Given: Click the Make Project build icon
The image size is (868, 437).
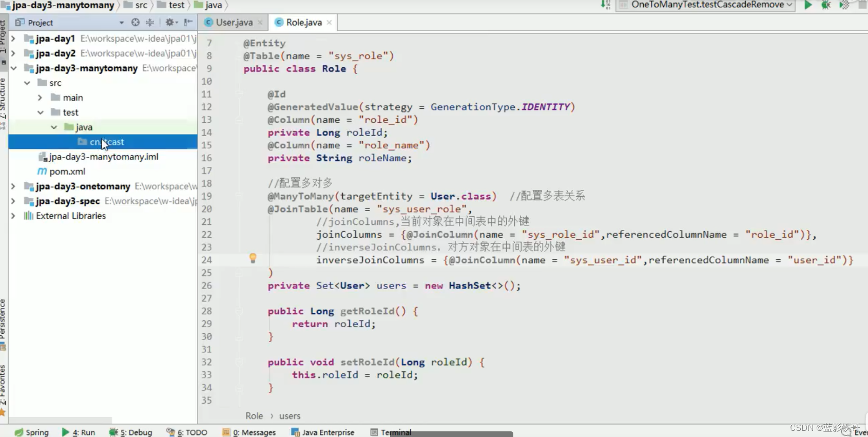Looking at the screenshot, I should [606, 5].
